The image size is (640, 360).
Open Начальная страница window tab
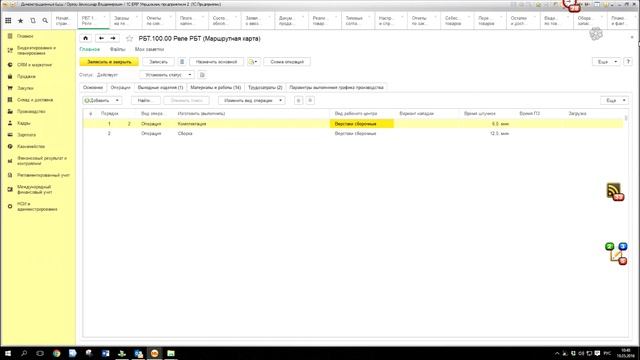[x=63, y=21]
